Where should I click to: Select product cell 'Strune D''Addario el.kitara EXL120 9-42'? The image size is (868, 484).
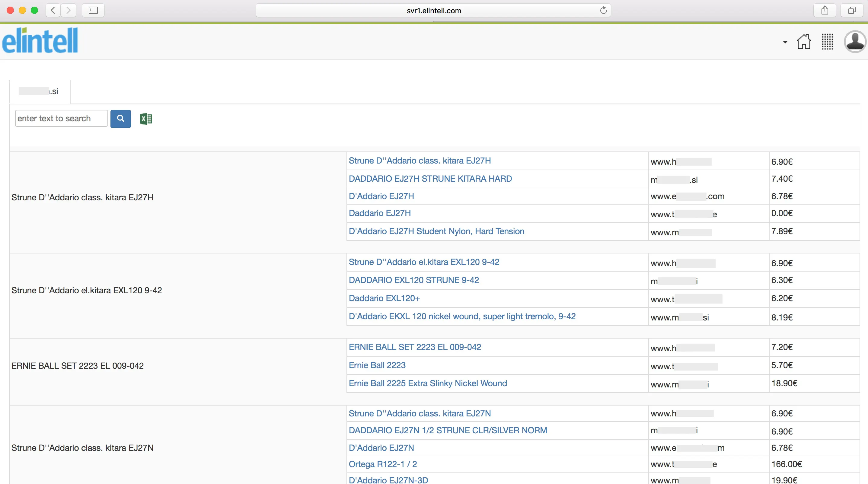click(178, 290)
